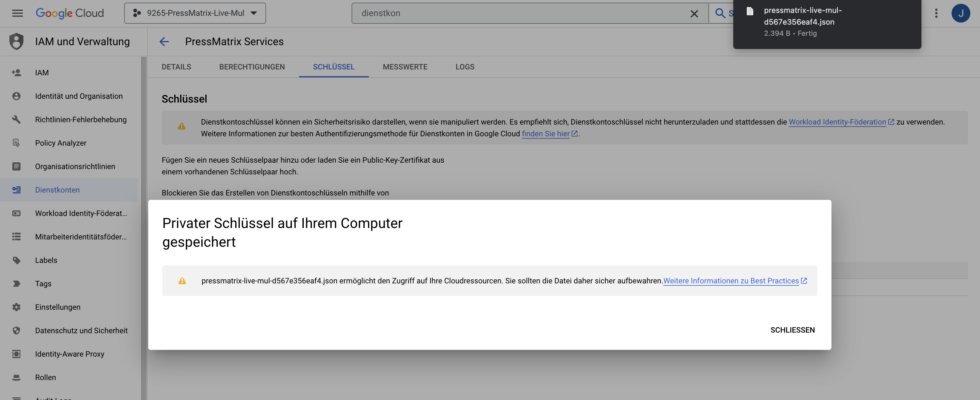Close the dialog with SCHLIESSEN

pos(792,330)
